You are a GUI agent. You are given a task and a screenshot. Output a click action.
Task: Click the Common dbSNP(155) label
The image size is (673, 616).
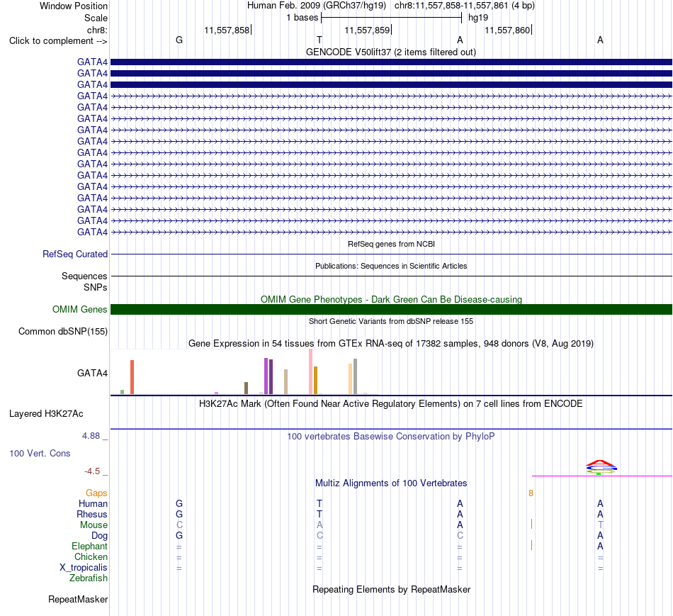pyautogui.click(x=63, y=331)
